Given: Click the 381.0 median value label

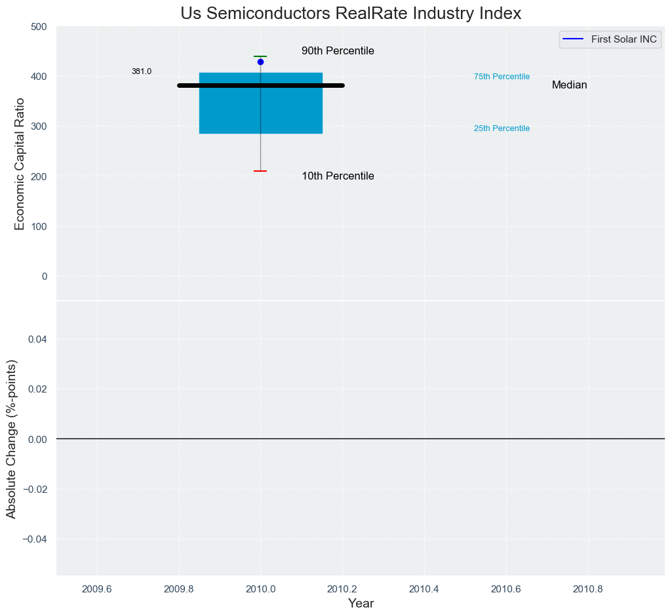Looking at the screenshot, I should pos(142,71).
